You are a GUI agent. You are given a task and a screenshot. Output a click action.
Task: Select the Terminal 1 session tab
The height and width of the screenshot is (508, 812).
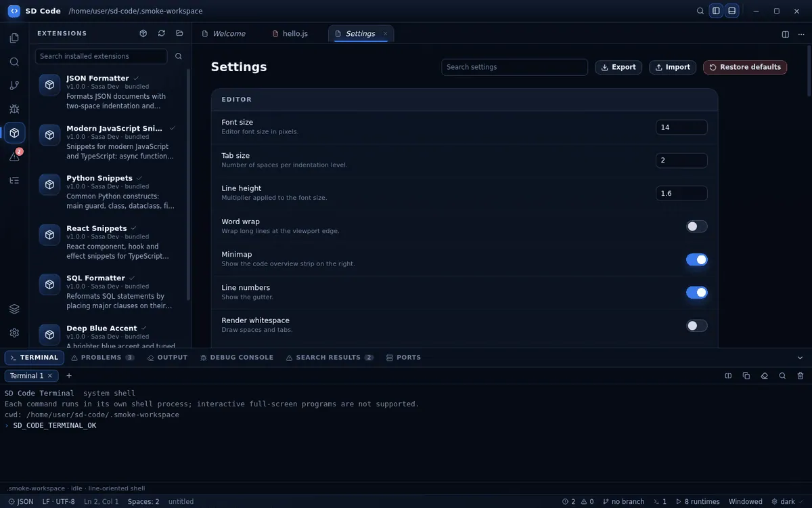pyautogui.click(x=31, y=376)
